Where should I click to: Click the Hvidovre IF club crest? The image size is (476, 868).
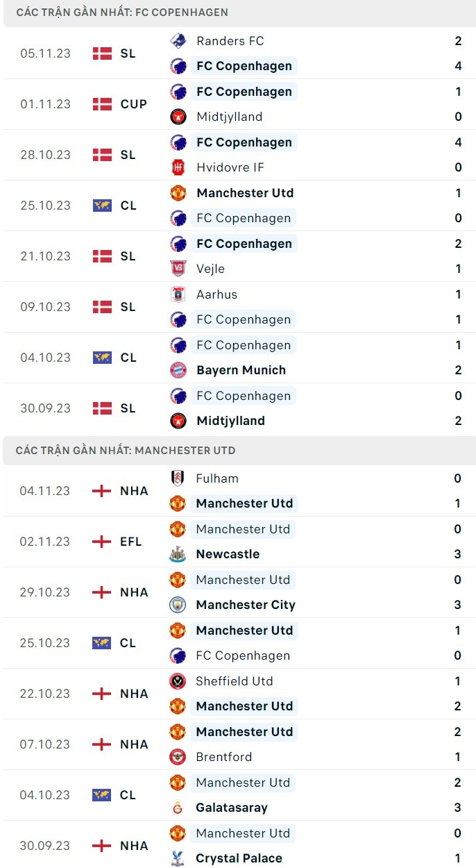coord(178,167)
